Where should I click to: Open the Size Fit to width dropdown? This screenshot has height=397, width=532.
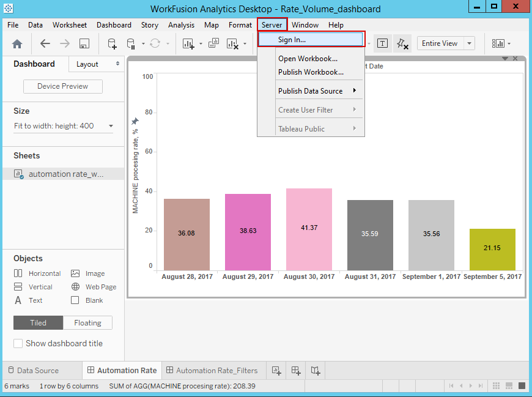click(x=63, y=126)
